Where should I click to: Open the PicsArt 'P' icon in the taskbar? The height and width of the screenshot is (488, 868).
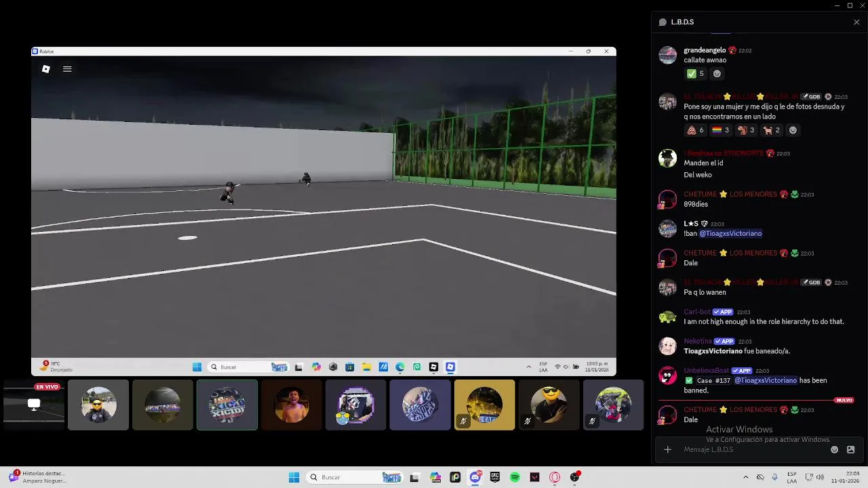click(x=455, y=477)
